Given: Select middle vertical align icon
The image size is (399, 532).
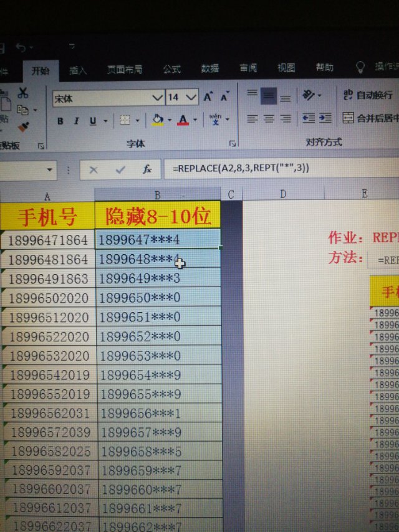Looking at the screenshot, I should pos(269,96).
